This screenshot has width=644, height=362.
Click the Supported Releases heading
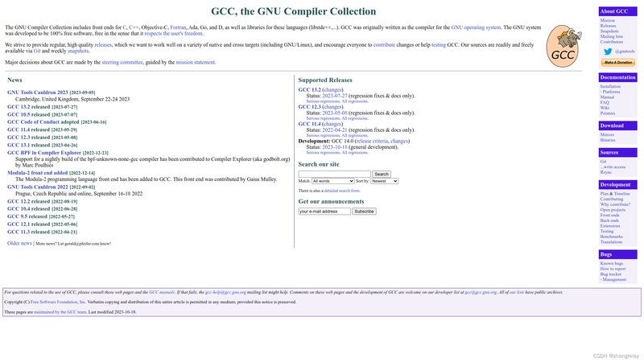tap(325, 80)
